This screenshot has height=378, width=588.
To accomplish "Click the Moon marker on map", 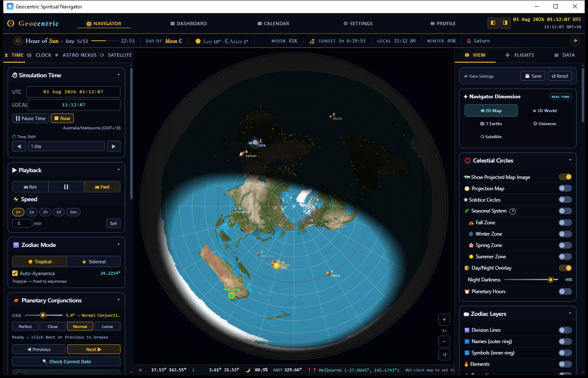I will (x=255, y=143).
